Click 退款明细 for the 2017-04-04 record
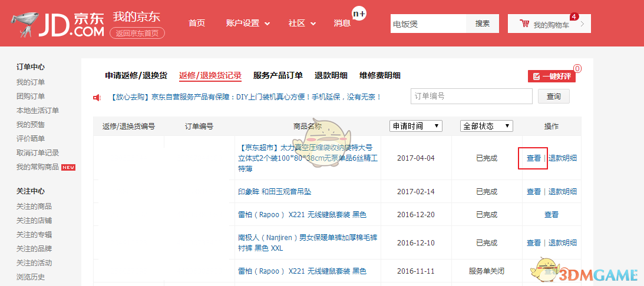 pos(563,158)
